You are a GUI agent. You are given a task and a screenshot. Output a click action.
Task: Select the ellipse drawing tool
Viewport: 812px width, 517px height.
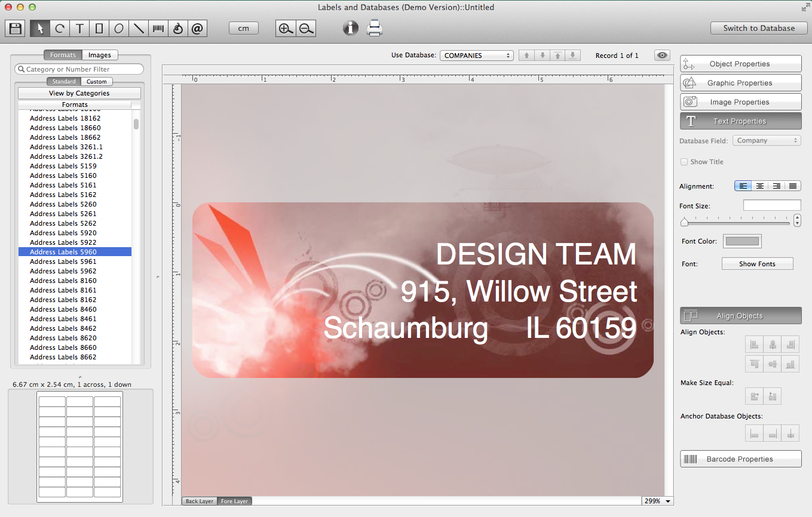pos(119,28)
